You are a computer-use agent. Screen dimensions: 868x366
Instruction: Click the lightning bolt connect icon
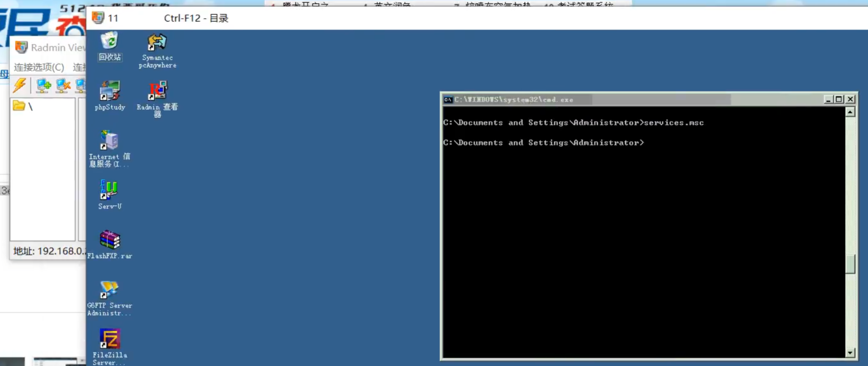coord(20,85)
